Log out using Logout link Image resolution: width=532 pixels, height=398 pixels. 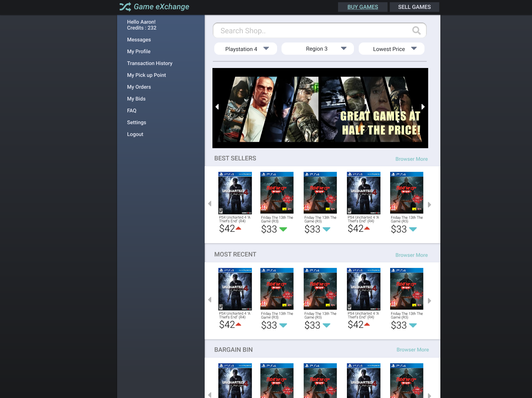coord(135,134)
